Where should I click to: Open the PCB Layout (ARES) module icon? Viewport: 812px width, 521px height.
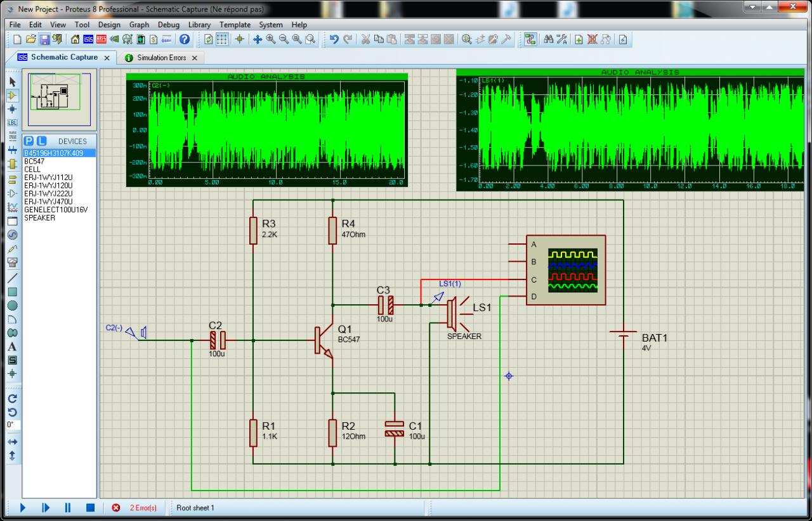coord(101,39)
